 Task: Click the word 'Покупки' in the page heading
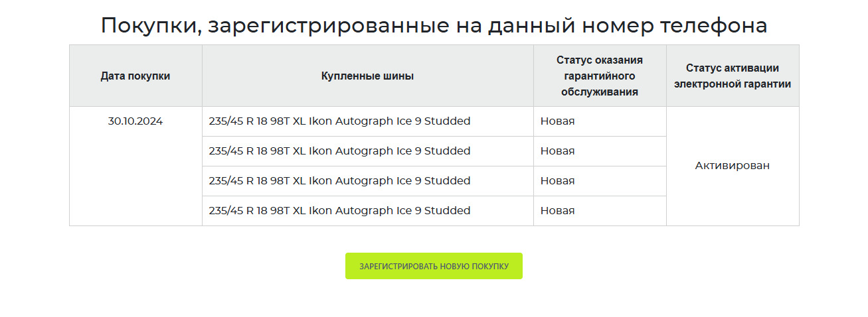click(150, 26)
